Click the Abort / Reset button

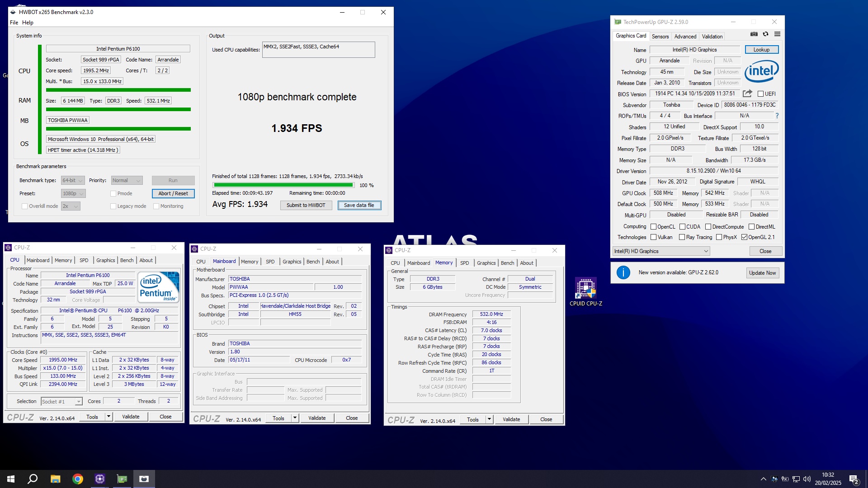click(x=173, y=193)
